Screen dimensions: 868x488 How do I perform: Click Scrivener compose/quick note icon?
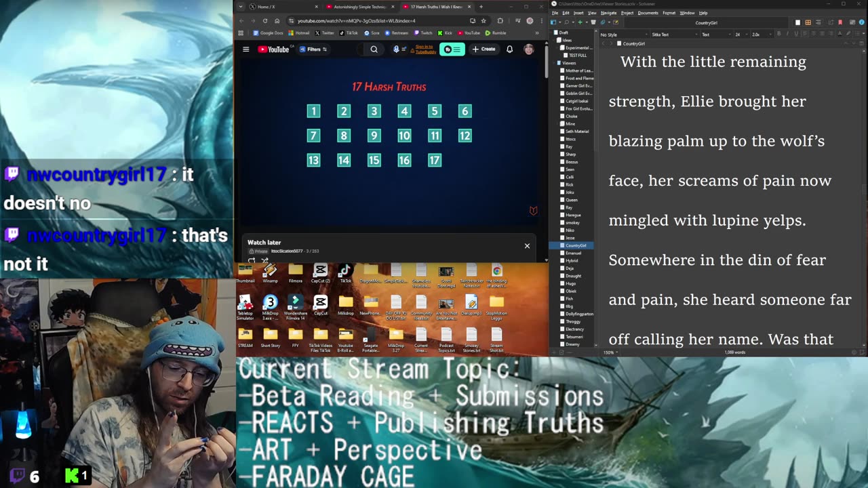tap(615, 22)
